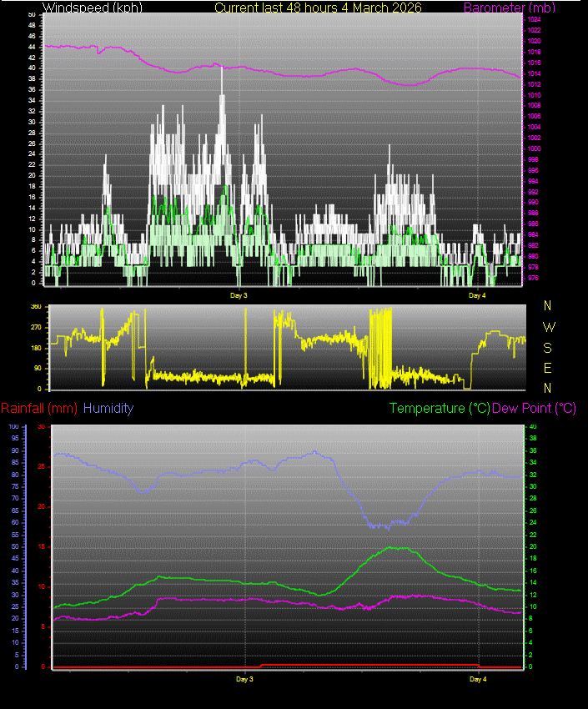Click Day 3 marker on windspeed chart

239,295
